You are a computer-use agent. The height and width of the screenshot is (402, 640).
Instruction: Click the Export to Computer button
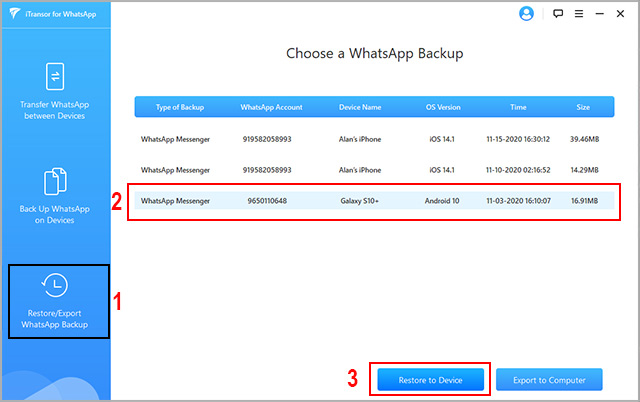tap(549, 380)
